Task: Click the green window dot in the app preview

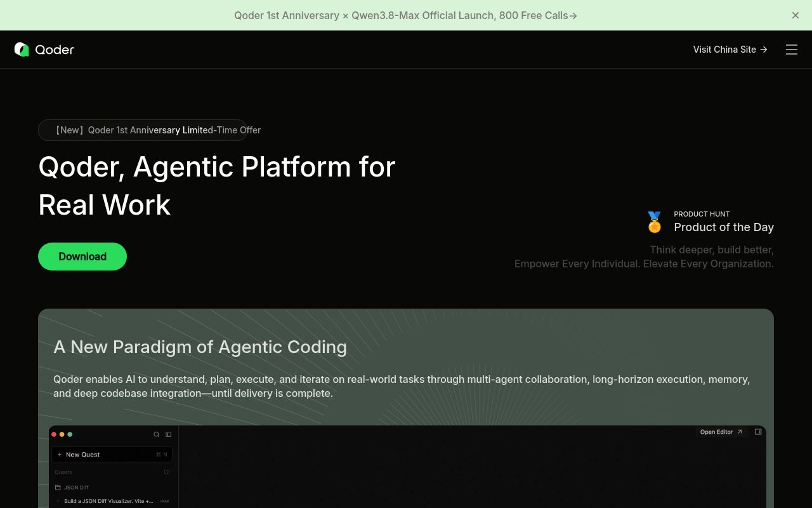Action: coord(70,434)
